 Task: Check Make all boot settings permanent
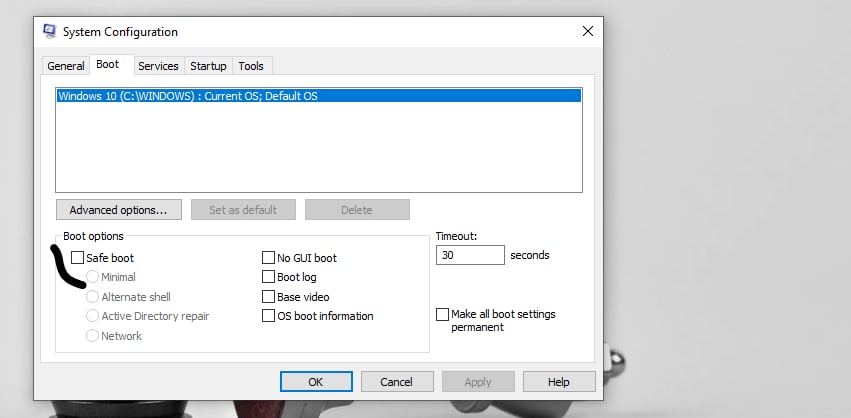[443, 314]
